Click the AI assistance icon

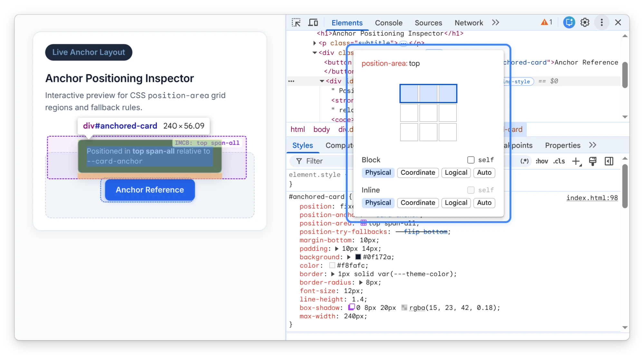[569, 22]
